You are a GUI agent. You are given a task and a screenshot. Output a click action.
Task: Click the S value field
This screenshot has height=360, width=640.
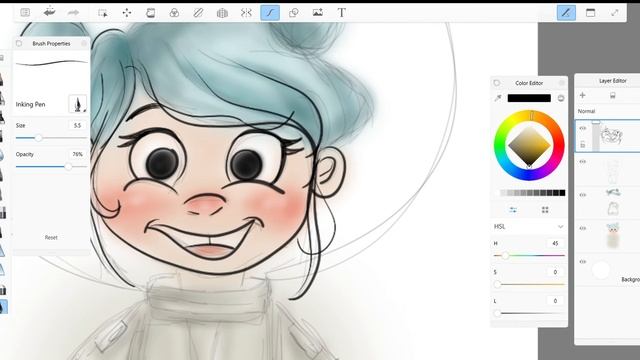point(555,272)
